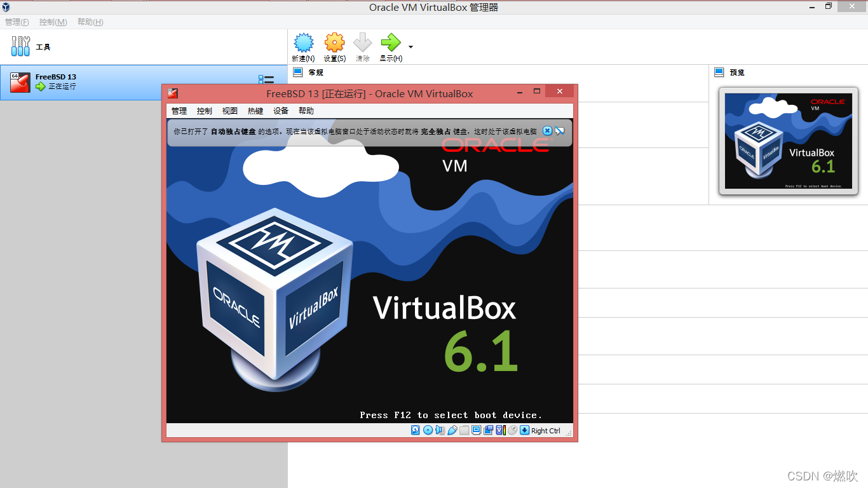Image resolution: width=868 pixels, height=488 pixels.
Task: Open 帮助(H) menu in manager window
Action: click(90, 22)
